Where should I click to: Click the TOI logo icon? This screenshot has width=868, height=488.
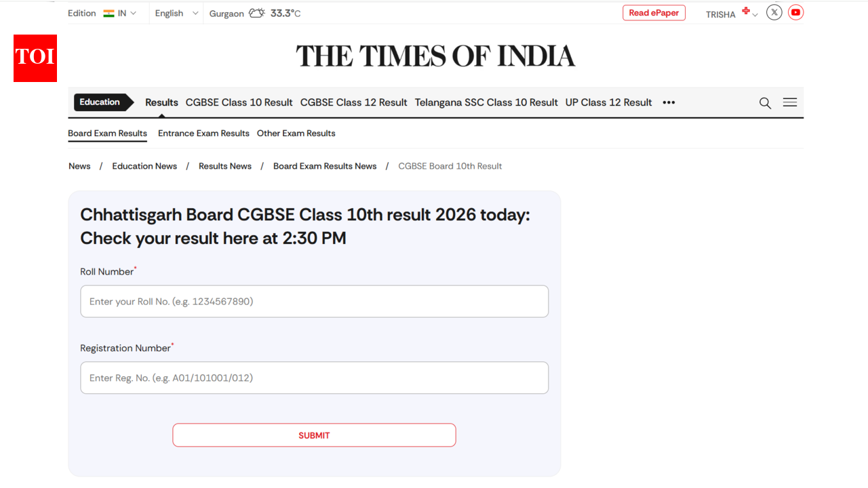pyautogui.click(x=35, y=58)
